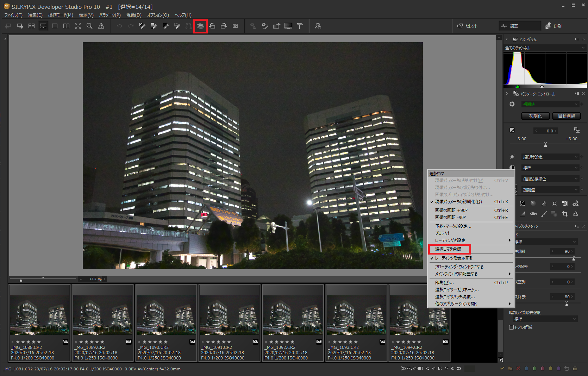Open side-by-side comparison view

pyautogui.click(x=66, y=26)
